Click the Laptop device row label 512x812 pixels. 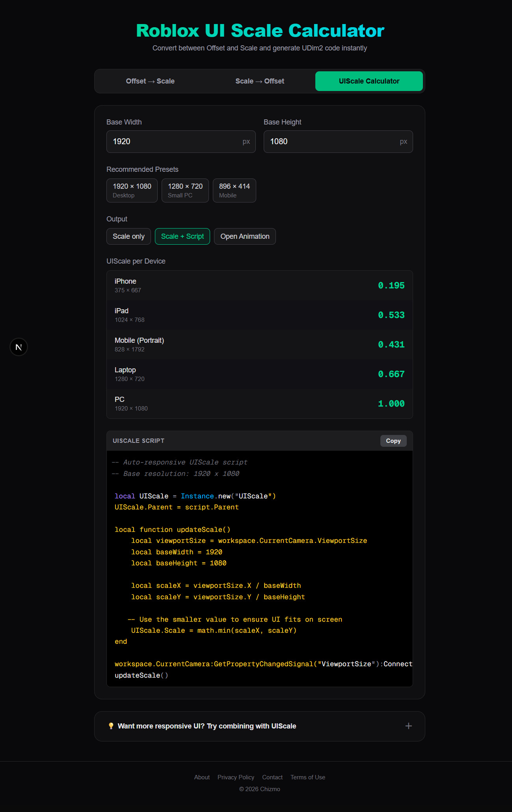click(125, 370)
